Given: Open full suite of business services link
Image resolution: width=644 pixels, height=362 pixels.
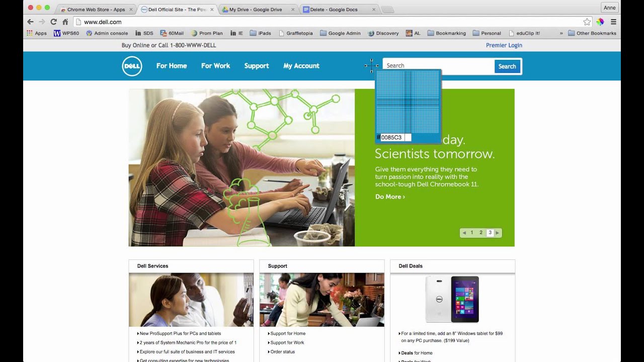Looking at the screenshot, I should coord(187,351).
